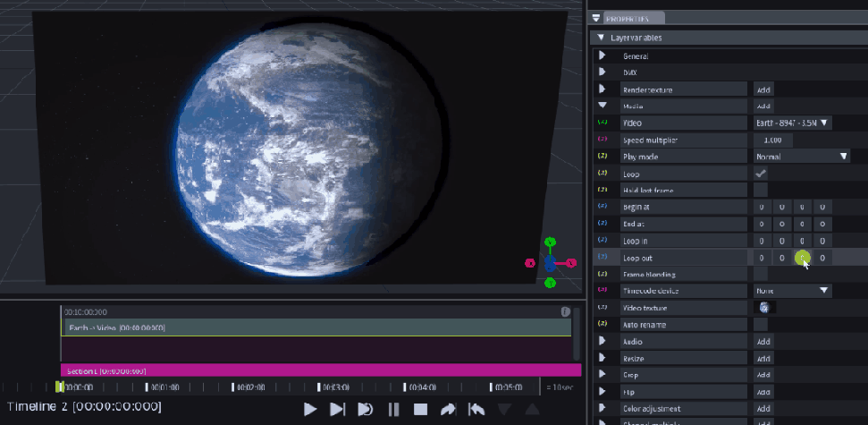The image size is (868, 425).
Task: Click the keyframe icon beside Play mode
Action: click(x=603, y=157)
